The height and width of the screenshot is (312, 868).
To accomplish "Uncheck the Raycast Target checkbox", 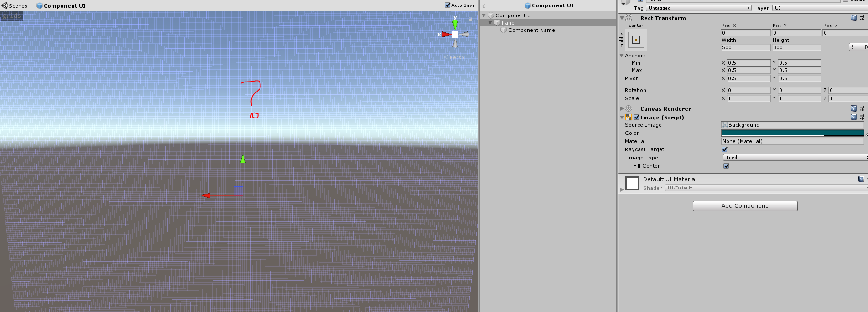I will (x=724, y=149).
